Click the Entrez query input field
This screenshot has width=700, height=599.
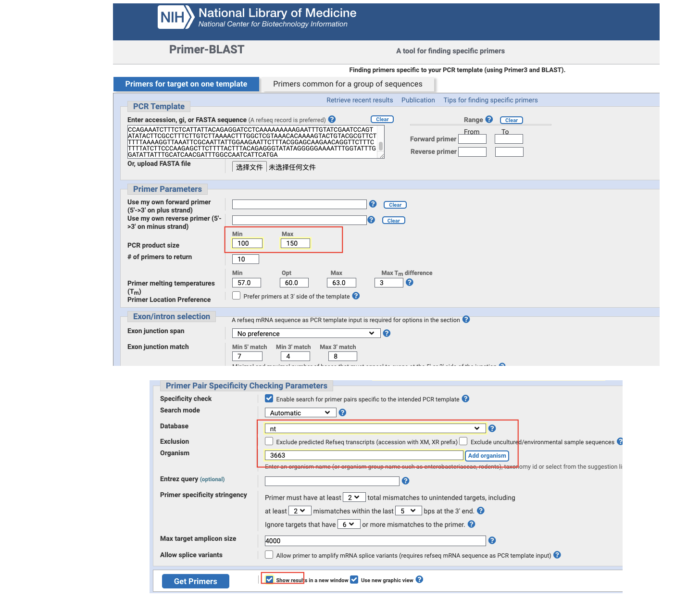pyautogui.click(x=332, y=481)
